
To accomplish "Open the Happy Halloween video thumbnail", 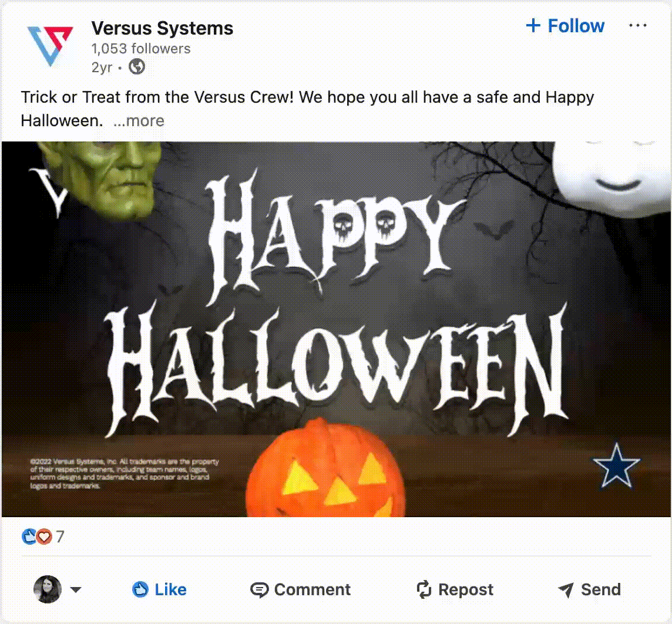I will coord(336,329).
